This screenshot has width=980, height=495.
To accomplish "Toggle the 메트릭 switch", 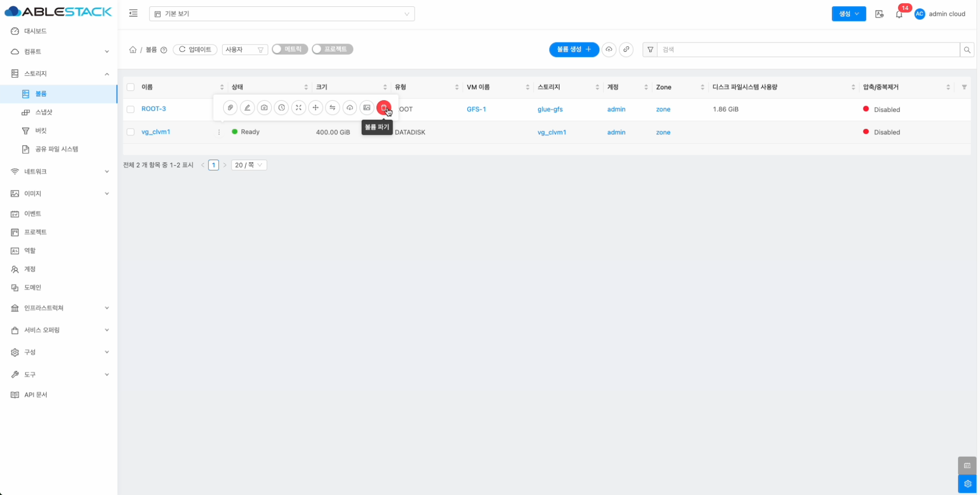I will pyautogui.click(x=289, y=49).
